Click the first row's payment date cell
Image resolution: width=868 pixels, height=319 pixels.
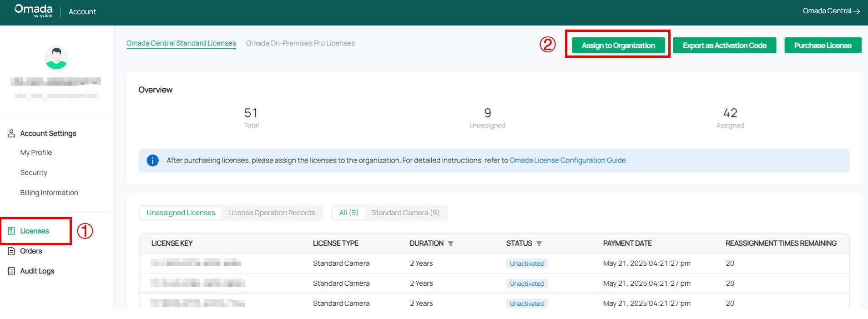[647, 263]
